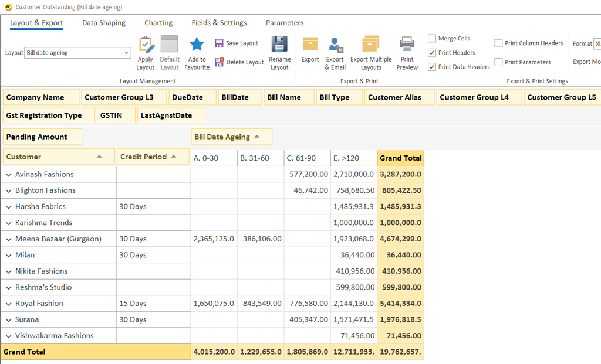Click the Company Name filter field

[41, 97]
